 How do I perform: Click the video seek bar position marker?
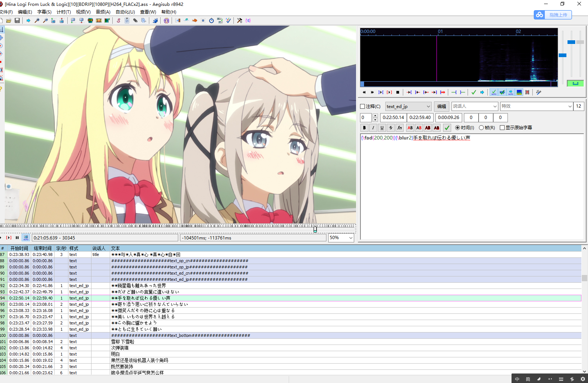pos(315,229)
